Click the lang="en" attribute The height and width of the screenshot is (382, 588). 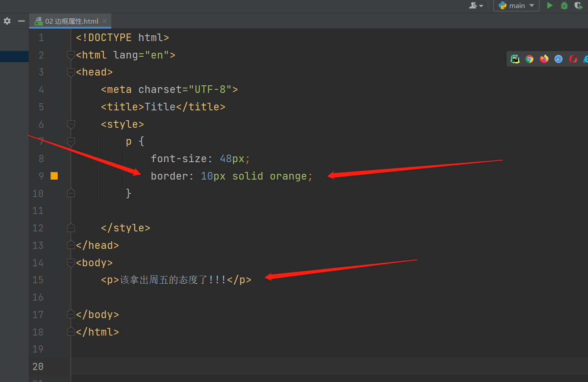pyautogui.click(x=141, y=55)
